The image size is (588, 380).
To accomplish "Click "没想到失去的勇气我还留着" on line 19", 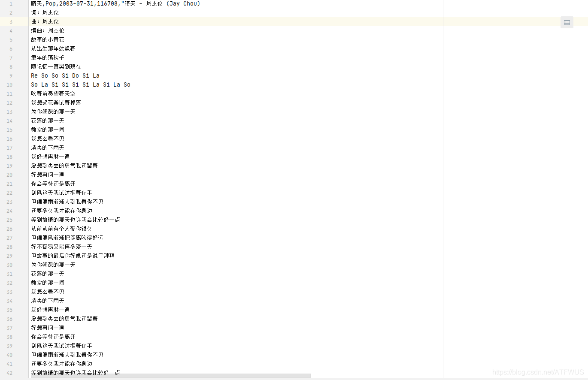I will tap(64, 166).
